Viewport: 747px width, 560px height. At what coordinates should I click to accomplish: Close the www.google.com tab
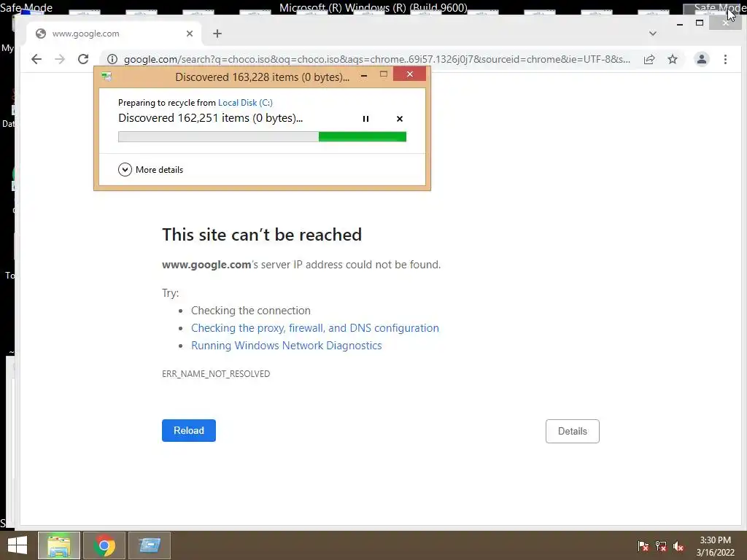(x=190, y=34)
